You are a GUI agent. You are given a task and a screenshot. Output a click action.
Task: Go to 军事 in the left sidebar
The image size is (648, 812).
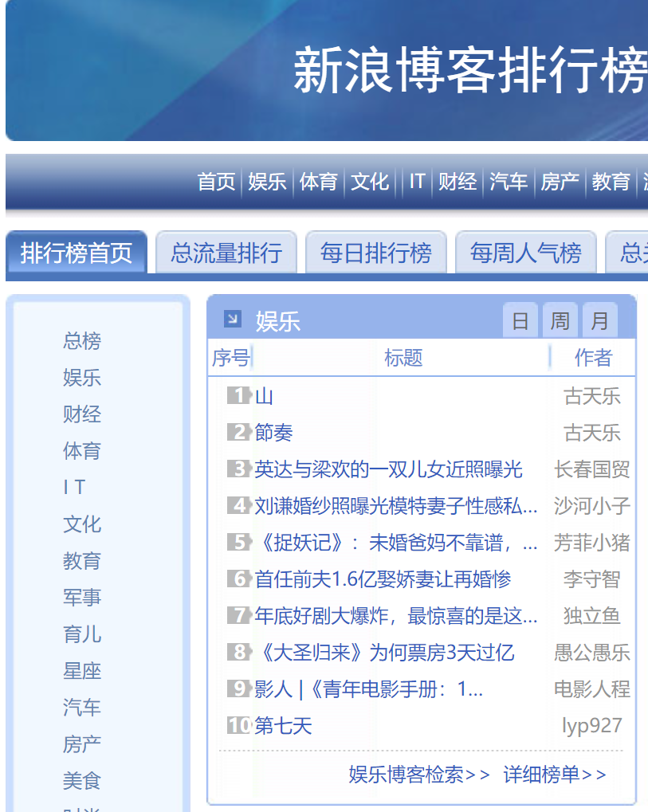(82, 598)
